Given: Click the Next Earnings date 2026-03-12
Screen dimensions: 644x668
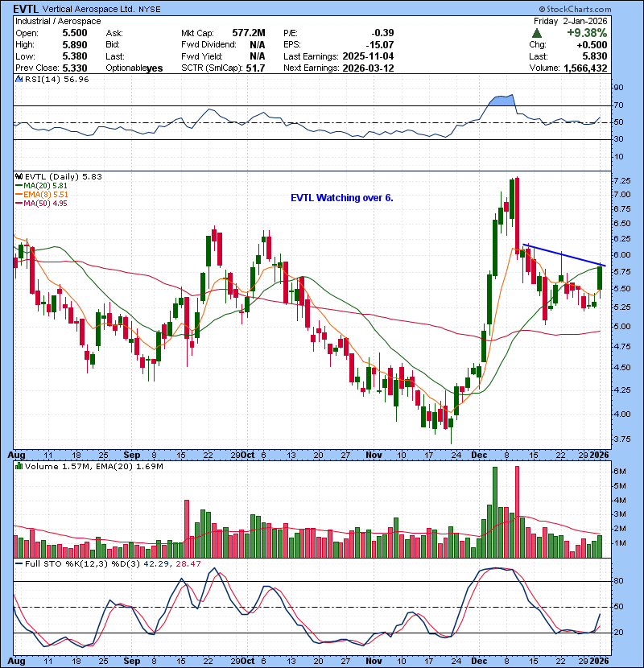Looking at the screenshot, I should [368, 68].
